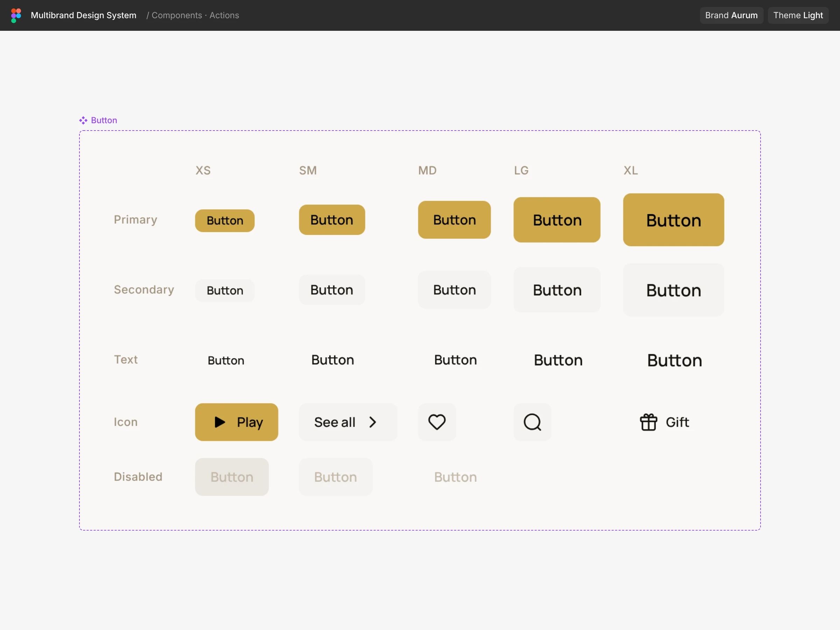Click the play triangle icon

219,422
